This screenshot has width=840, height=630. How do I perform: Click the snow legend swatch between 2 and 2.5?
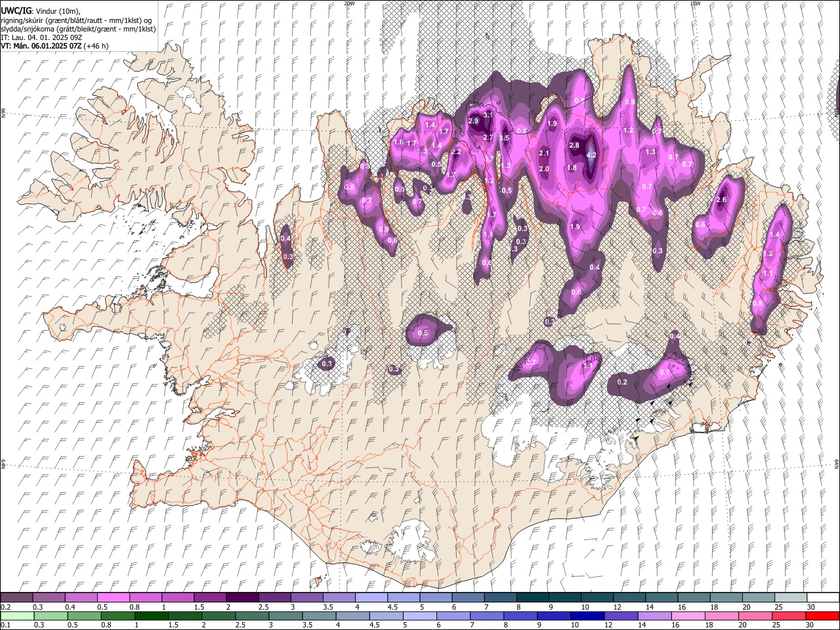[242, 597]
